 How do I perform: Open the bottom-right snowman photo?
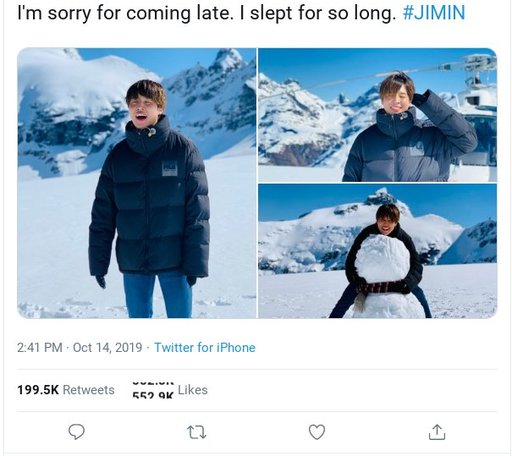pos(378,251)
